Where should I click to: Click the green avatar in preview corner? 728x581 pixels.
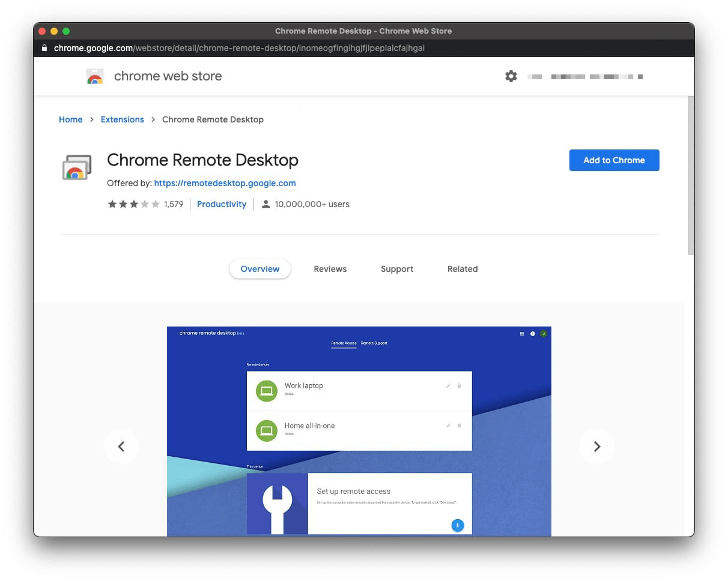tap(544, 334)
